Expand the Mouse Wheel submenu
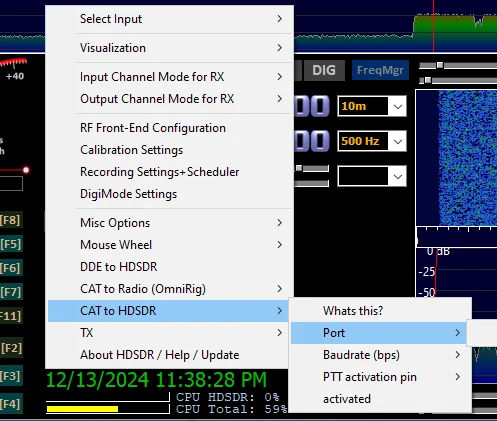497x421 pixels. pos(169,245)
